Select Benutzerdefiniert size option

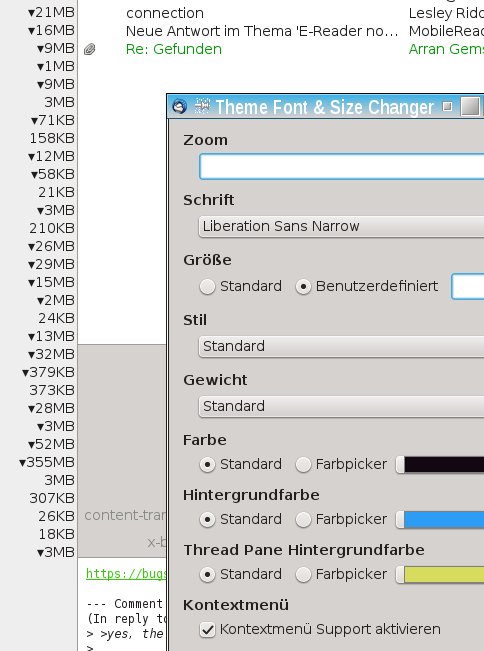303,286
